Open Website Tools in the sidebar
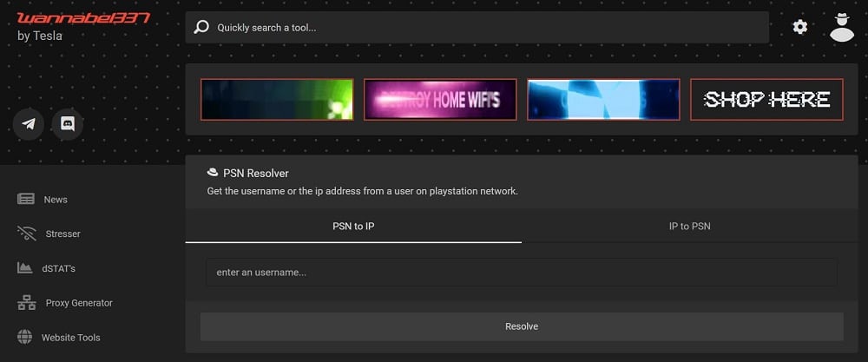 pos(71,337)
